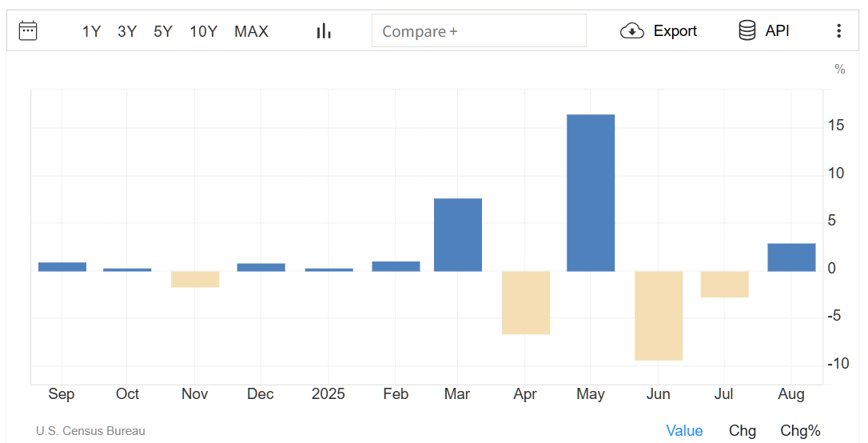Select the 3Y time range
This screenshot has height=443, width=868.
[127, 32]
